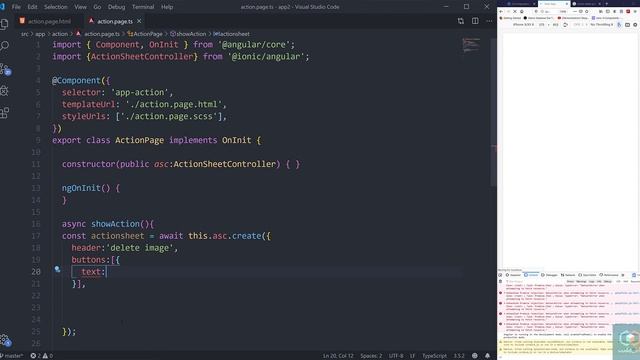Image resolution: width=640 pixels, height=360 pixels.
Task: Open the Selection menu
Action: pos(56,7)
